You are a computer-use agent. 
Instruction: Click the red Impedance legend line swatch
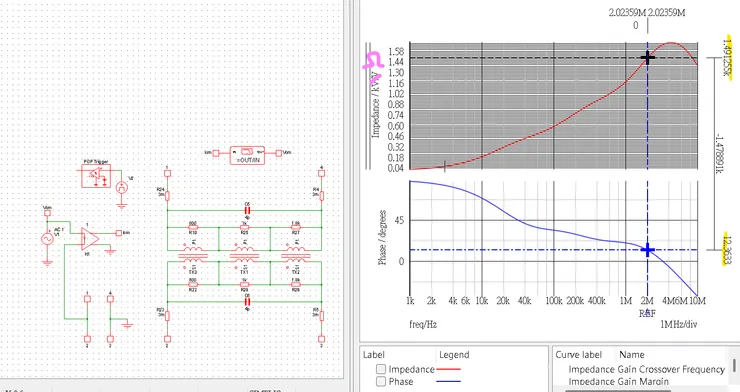click(x=449, y=369)
